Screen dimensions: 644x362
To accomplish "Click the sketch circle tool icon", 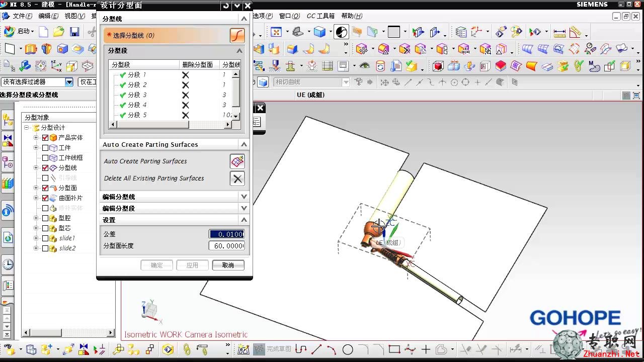I will point(348,349).
